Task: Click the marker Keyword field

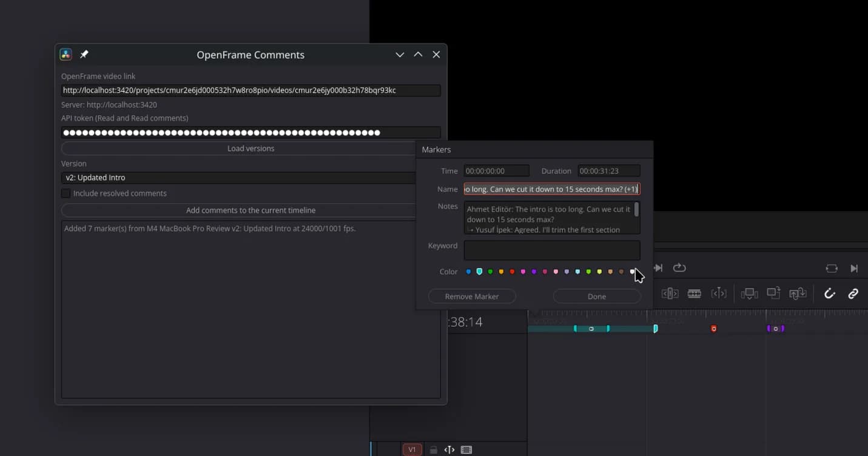Action: 551,250
